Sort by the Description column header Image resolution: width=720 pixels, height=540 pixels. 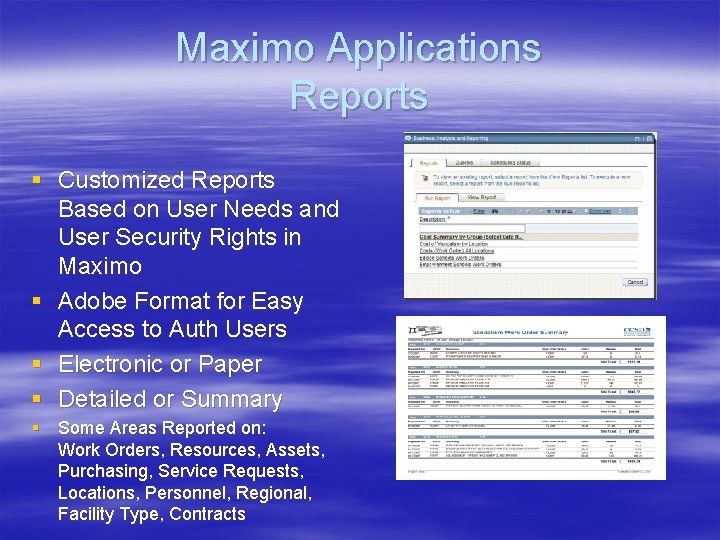[x=433, y=219]
